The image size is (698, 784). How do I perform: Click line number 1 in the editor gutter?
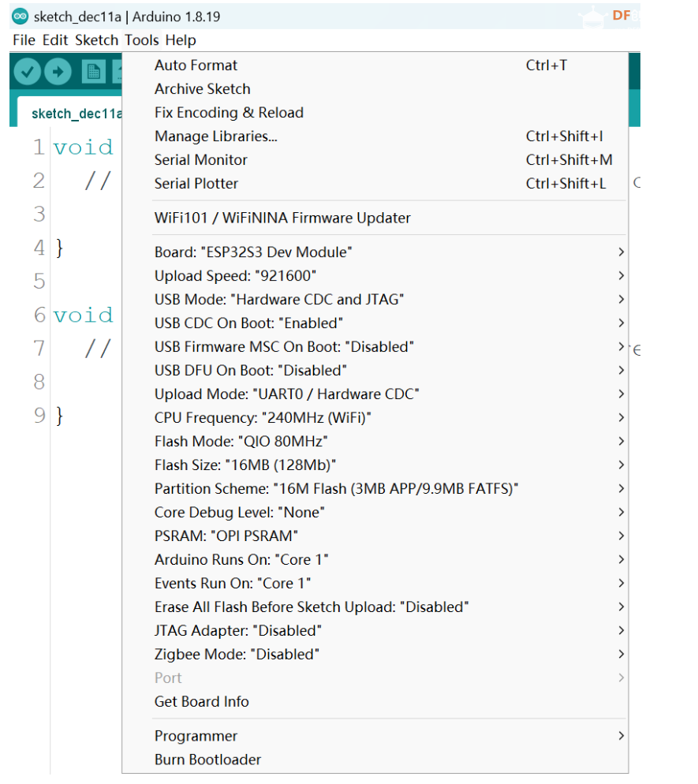(x=39, y=147)
